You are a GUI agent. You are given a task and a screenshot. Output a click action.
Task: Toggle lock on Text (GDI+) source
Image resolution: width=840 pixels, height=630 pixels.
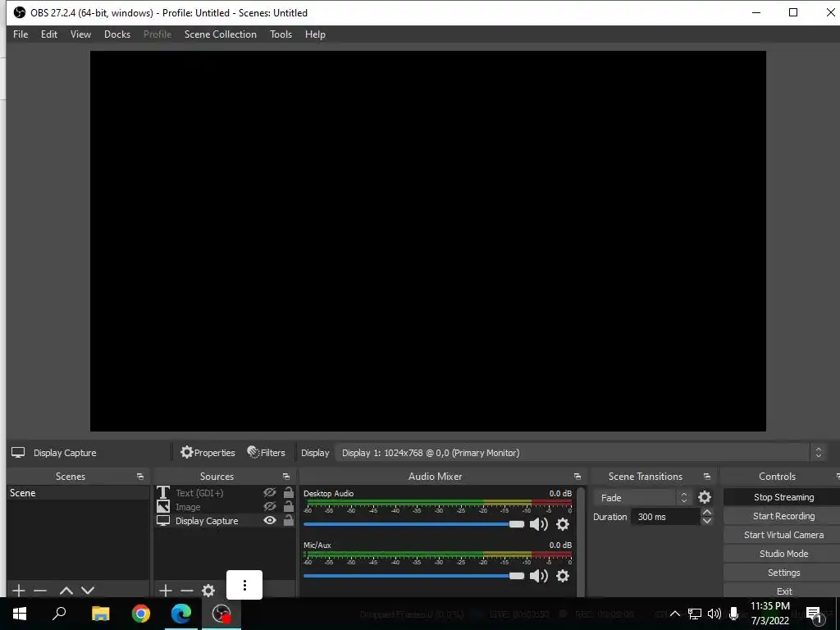click(x=288, y=492)
